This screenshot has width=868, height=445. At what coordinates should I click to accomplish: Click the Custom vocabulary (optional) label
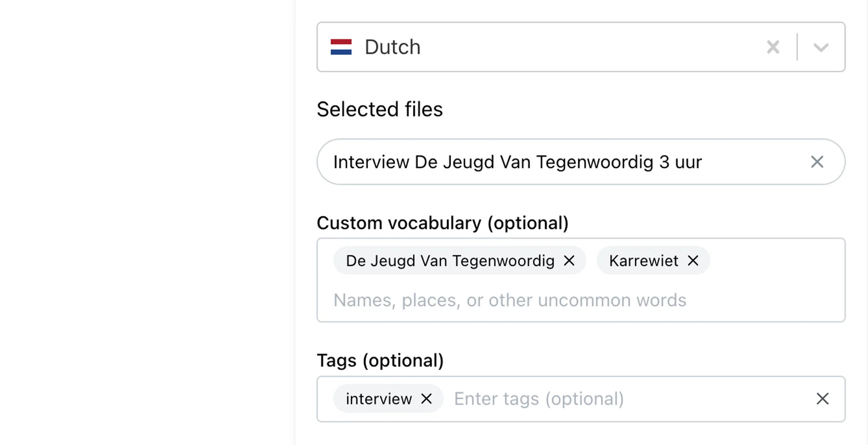click(442, 223)
